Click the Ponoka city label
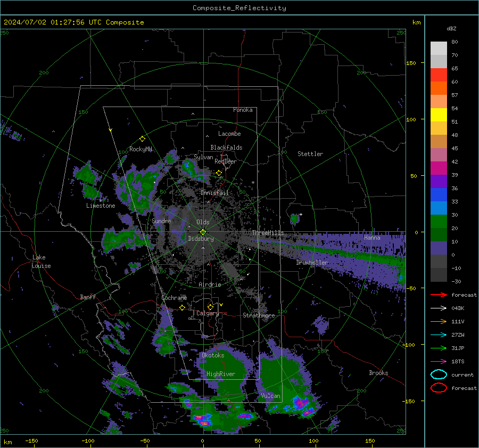This screenshot has height=448, width=479. click(x=243, y=110)
